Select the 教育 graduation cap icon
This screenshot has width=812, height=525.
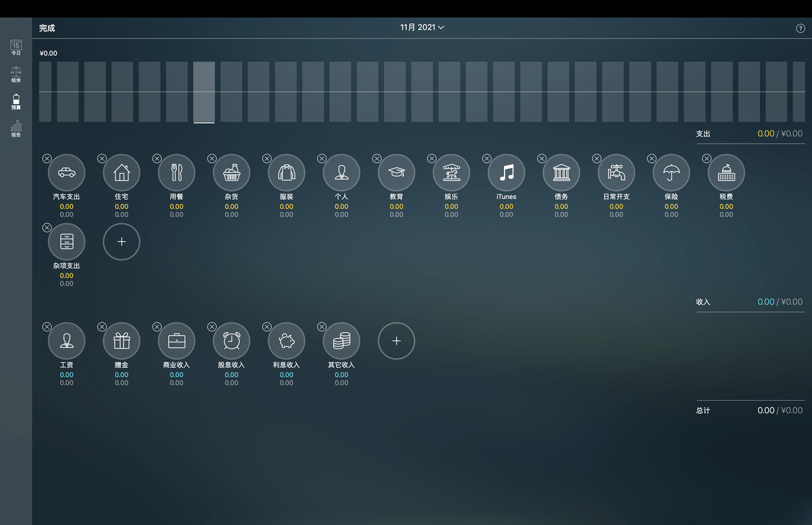[x=396, y=173]
